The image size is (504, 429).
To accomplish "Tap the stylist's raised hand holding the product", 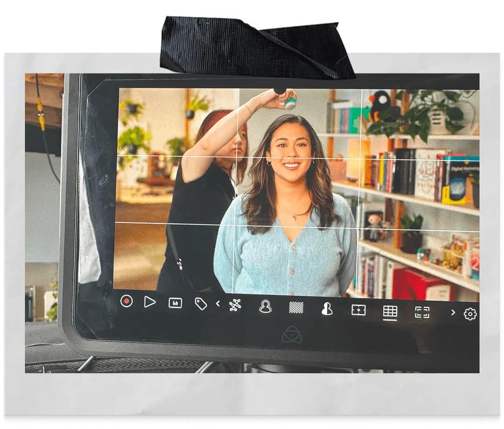I will coord(286,99).
